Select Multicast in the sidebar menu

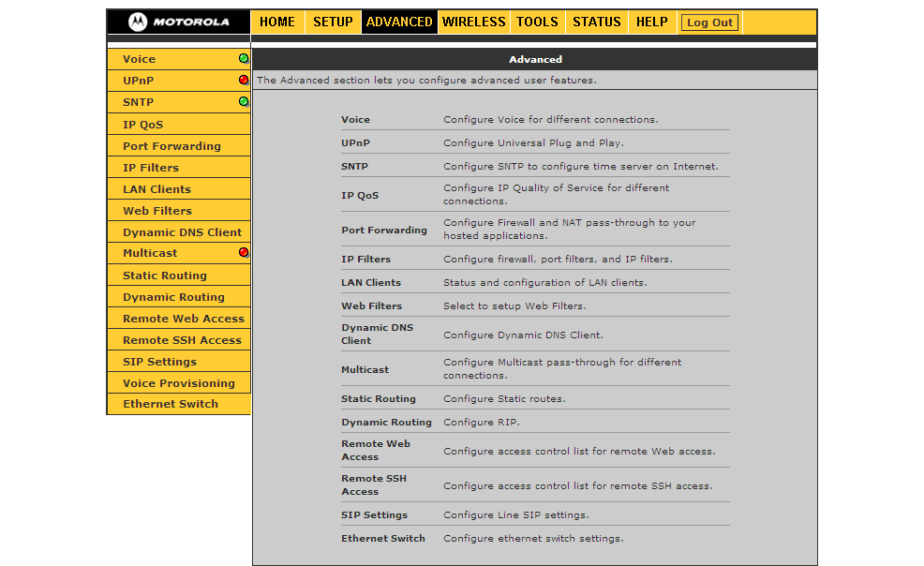[150, 253]
